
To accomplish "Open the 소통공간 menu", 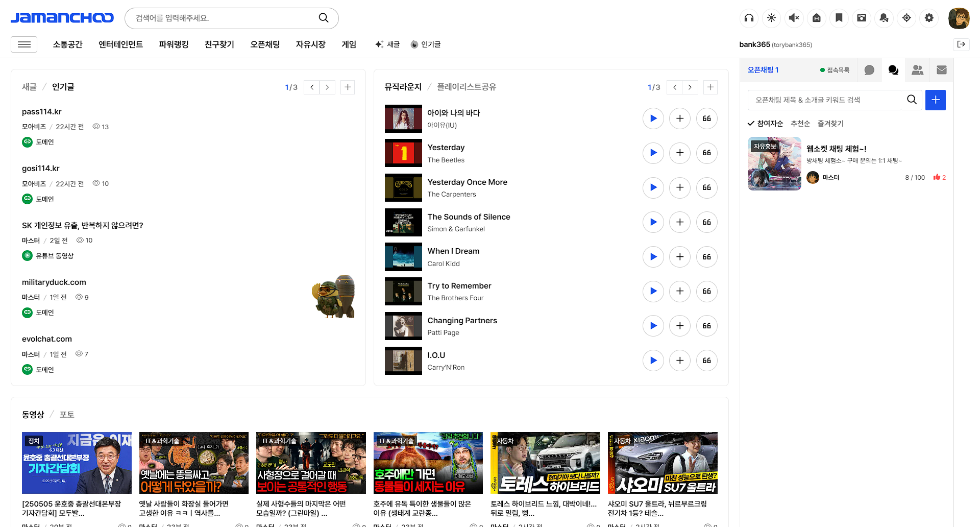I will pyautogui.click(x=67, y=44).
